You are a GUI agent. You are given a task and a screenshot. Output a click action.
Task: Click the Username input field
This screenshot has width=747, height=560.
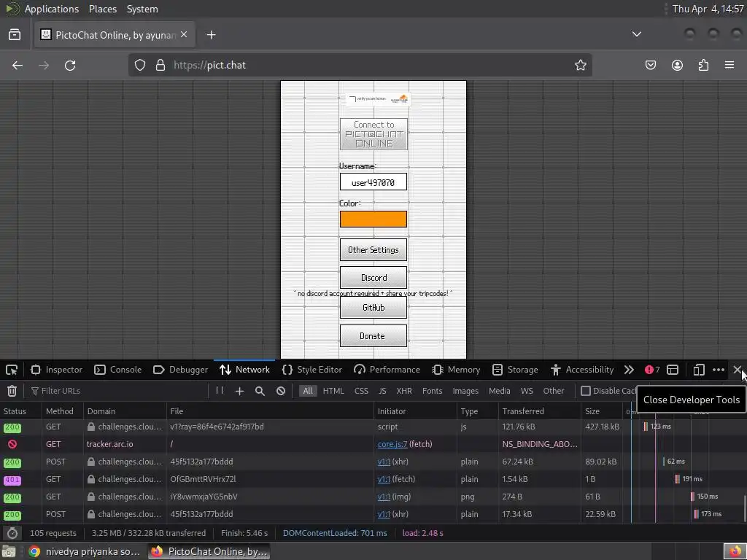pos(373,182)
